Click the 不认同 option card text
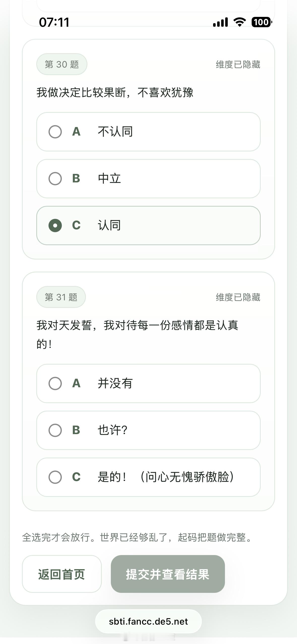Screen dimensions: 297x644 click(x=115, y=132)
